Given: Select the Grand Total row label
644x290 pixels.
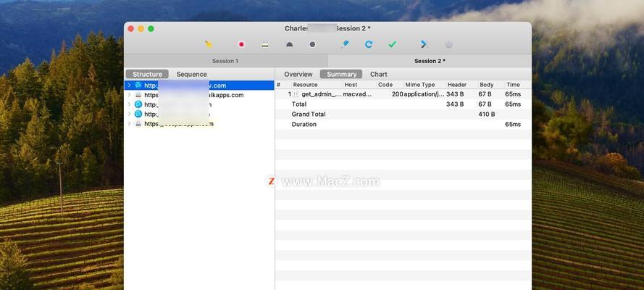Looking at the screenshot, I should click(x=309, y=114).
